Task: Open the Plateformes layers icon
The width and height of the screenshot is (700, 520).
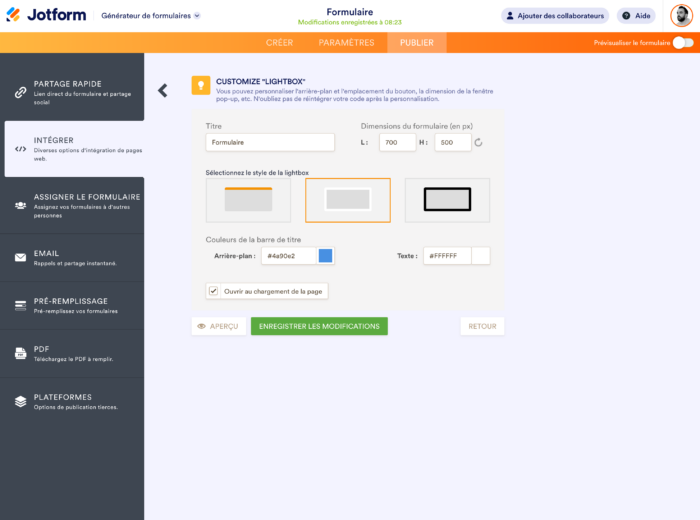Action: coord(21,401)
